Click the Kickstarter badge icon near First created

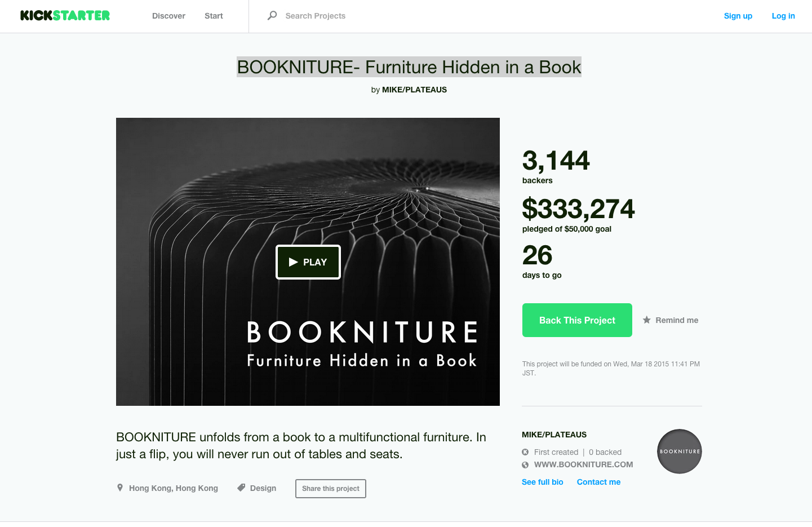[x=525, y=452]
